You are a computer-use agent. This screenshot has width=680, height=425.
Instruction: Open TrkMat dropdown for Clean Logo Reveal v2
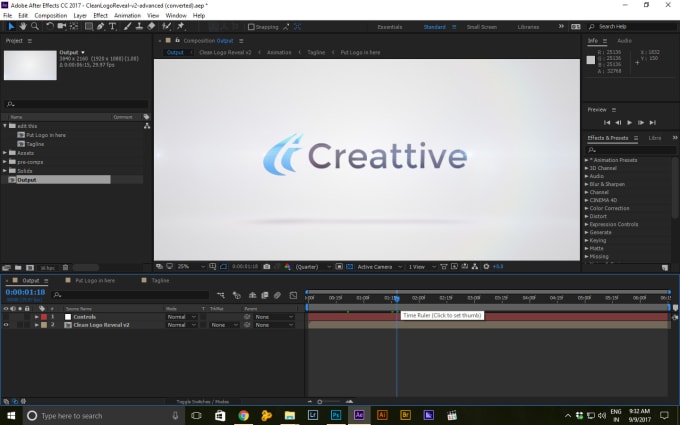pyautogui.click(x=224, y=325)
